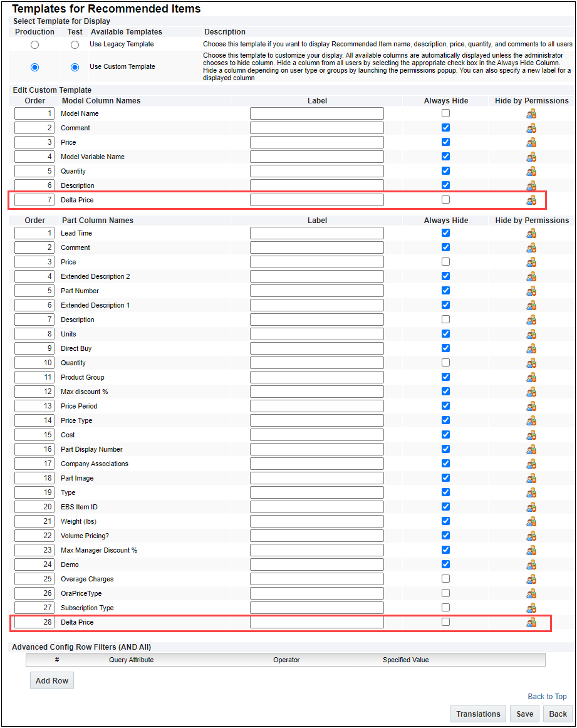The width and height of the screenshot is (577, 728).
Task: Check Always Hide for Overage Charges
Action: coord(445,578)
